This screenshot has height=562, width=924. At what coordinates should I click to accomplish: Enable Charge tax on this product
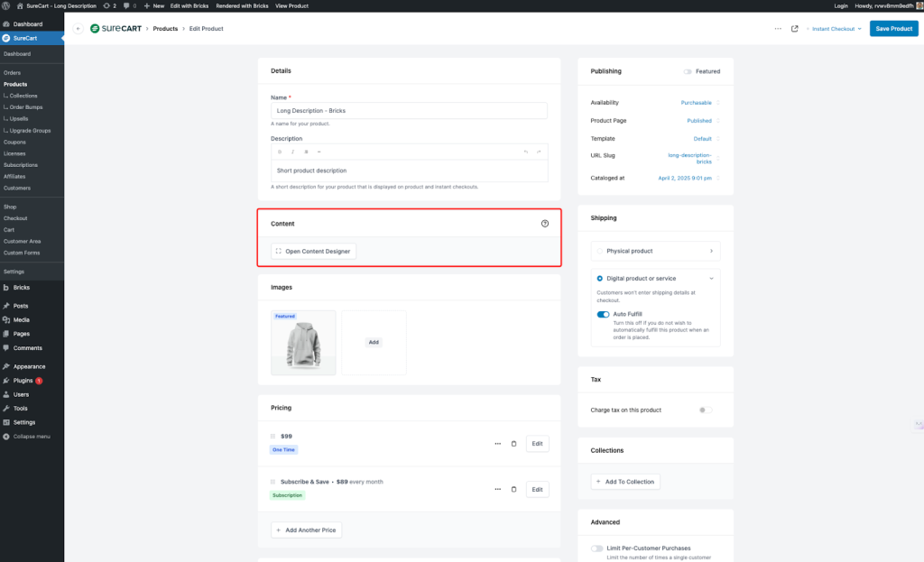coord(705,410)
